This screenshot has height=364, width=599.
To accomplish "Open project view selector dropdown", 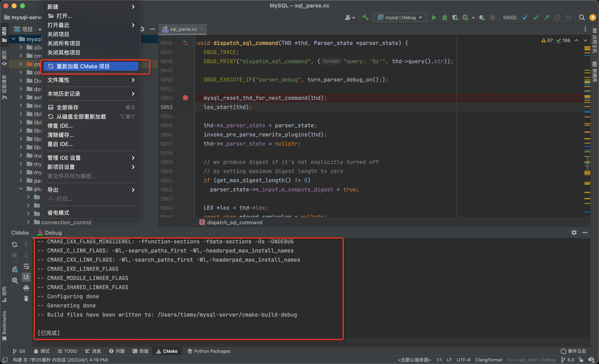I will click(x=27, y=29).
